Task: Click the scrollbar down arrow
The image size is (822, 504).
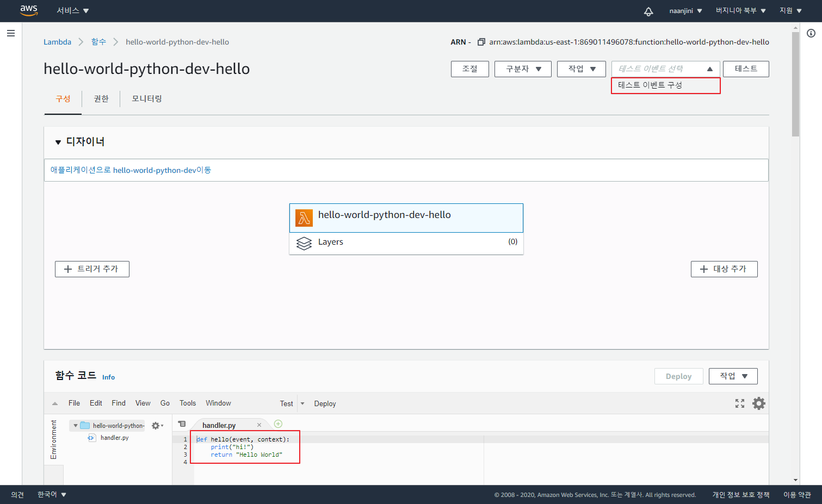Action: click(x=795, y=480)
